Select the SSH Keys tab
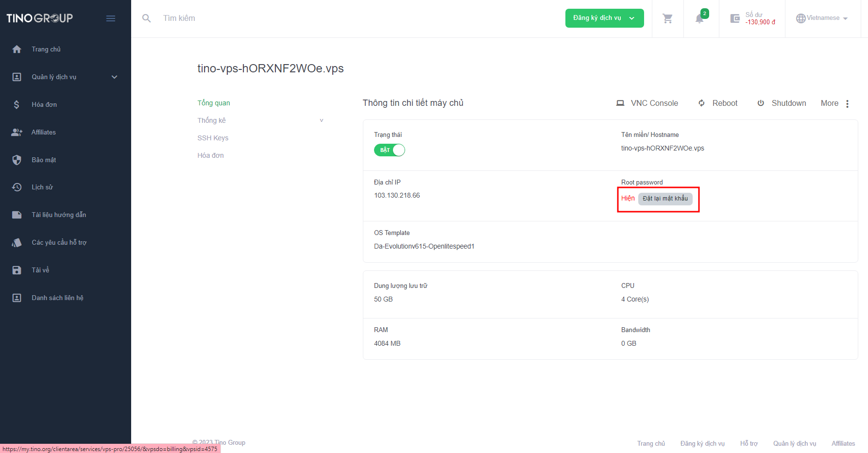Viewport: 868px width, 453px height. 213,138
